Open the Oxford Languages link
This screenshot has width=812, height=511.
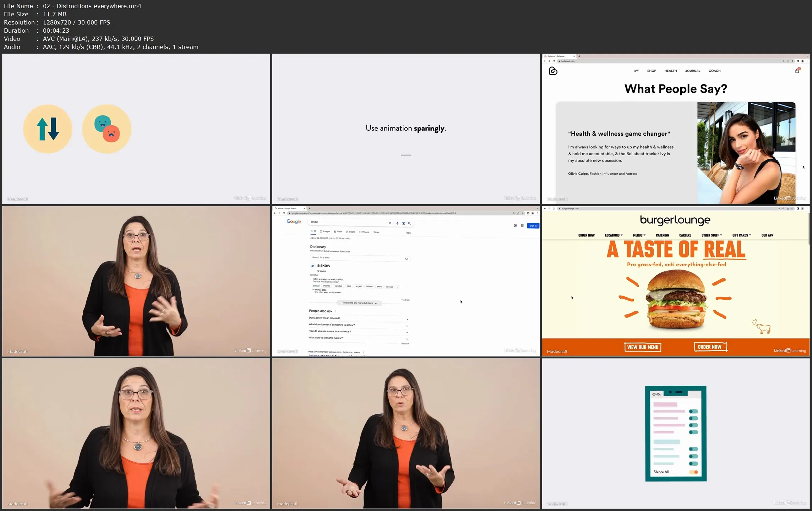tap(331, 251)
